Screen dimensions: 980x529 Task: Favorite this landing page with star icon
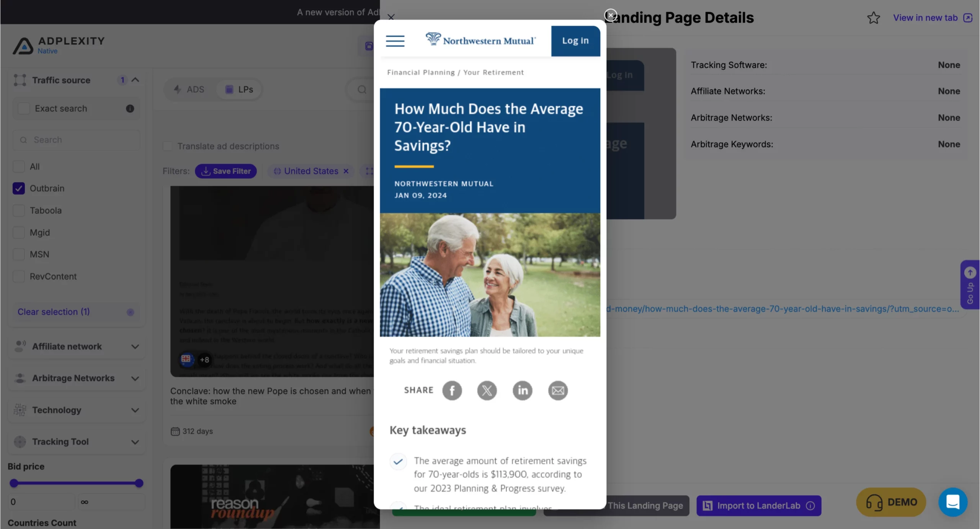coord(874,18)
